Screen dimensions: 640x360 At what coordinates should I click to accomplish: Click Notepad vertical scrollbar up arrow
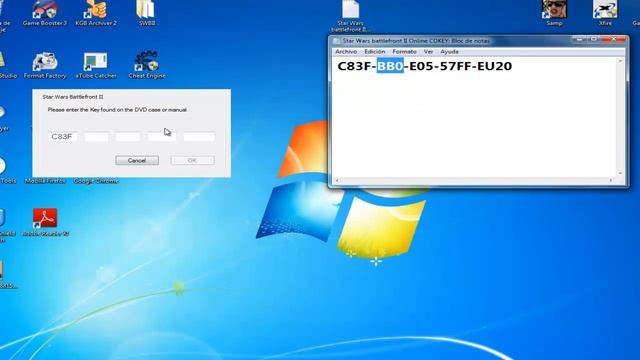[620, 61]
